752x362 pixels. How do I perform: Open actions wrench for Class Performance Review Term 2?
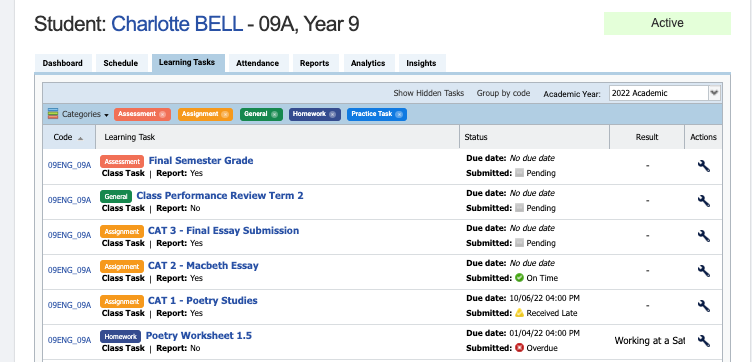704,201
